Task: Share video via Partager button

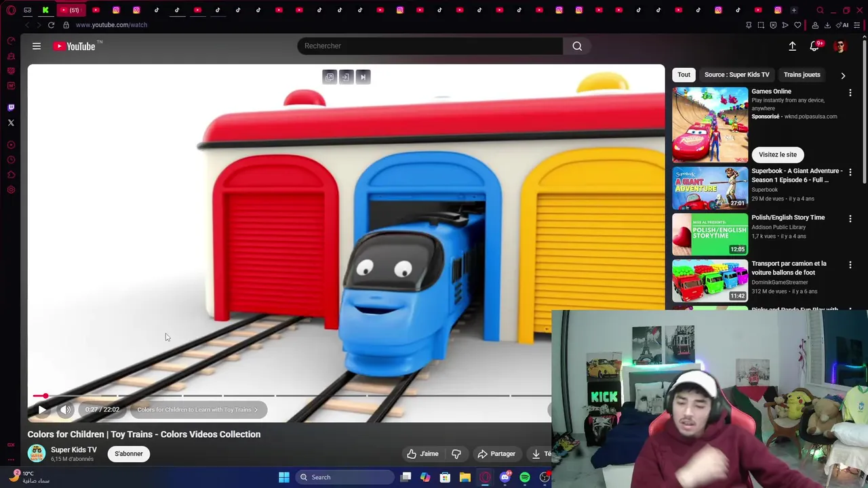Action: click(x=496, y=453)
